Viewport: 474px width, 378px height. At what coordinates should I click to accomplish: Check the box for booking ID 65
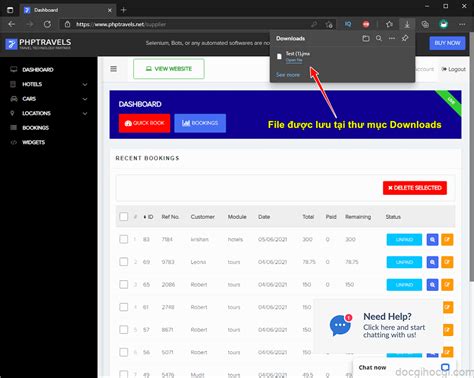click(124, 285)
